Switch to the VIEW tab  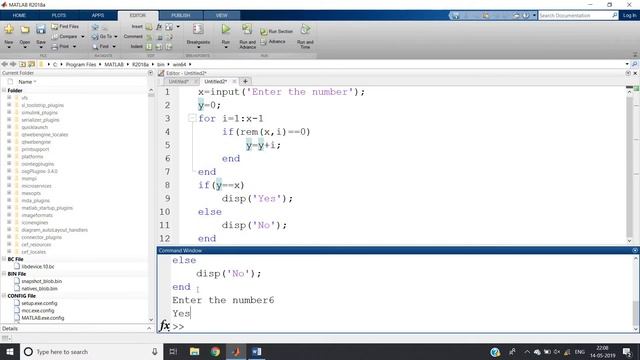[x=222, y=16]
